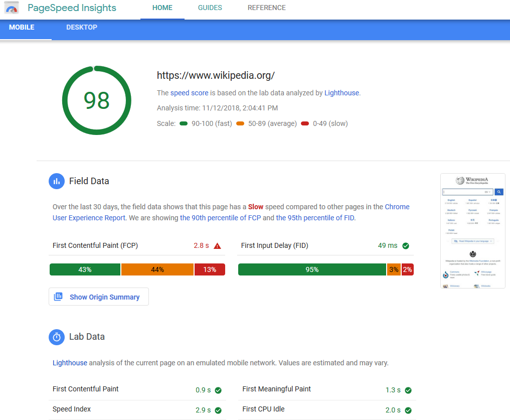The width and height of the screenshot is (510, 420).
Task: Click the FCP red warning triangle icon
Action: 217,246
